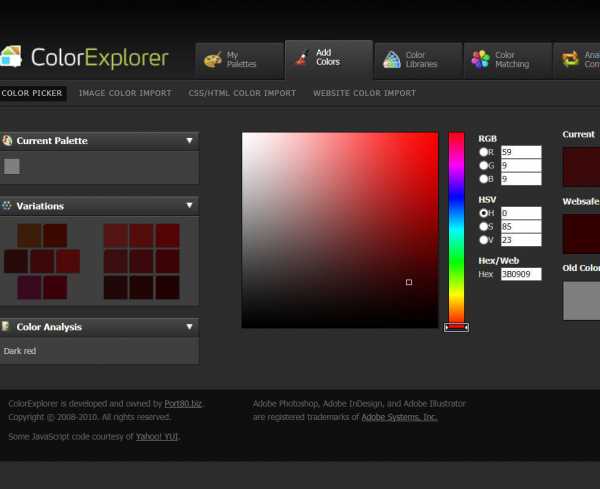This screenshot has width=600, height=489.
Task: Click the center grid variation swatch
Action: 142,261
